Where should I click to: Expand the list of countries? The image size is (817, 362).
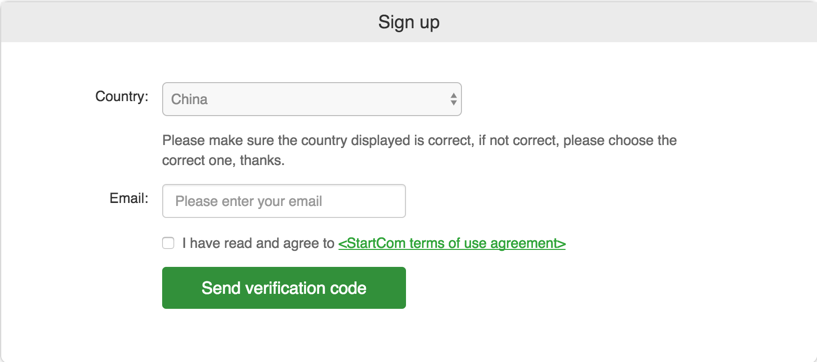[x=312, y=99]
